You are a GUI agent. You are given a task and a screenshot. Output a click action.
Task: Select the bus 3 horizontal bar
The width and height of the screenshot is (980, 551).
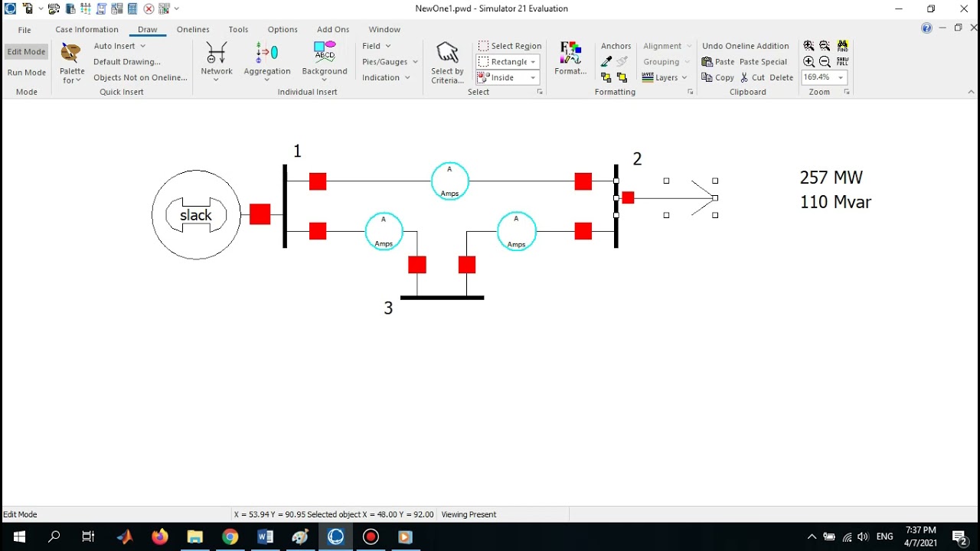443,298
